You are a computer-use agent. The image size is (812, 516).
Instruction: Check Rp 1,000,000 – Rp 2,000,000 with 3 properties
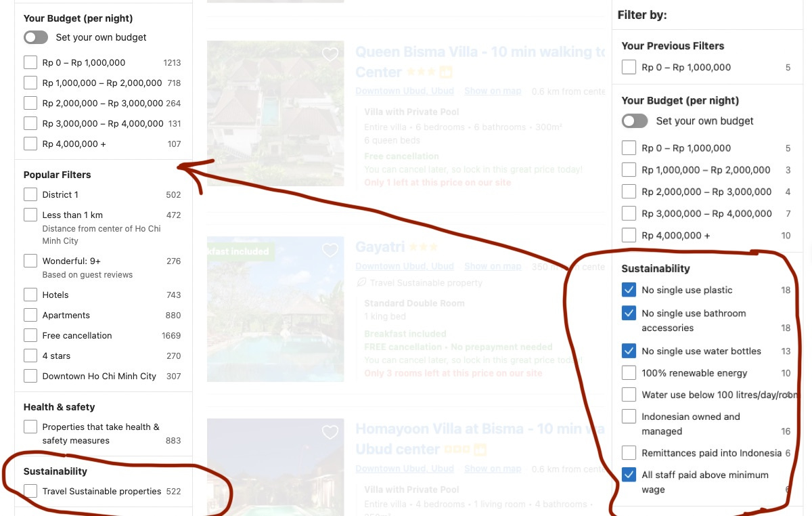tap(629, 169)
